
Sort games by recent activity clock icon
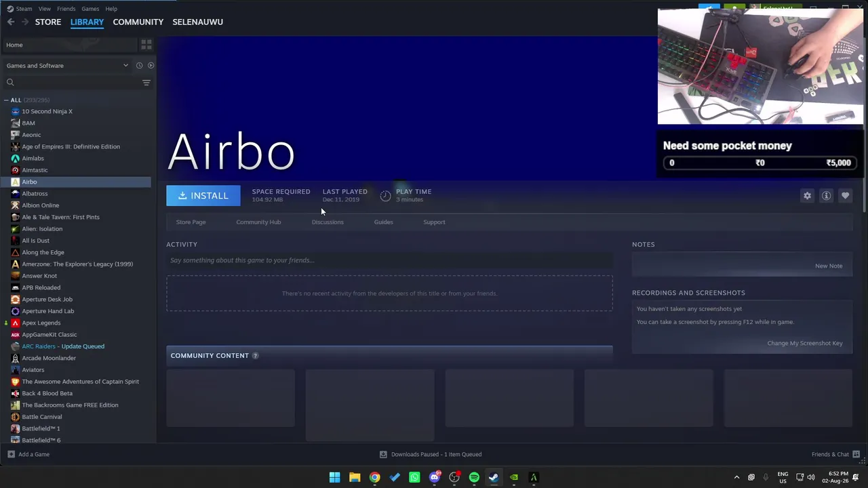pyautogui.click(x=139, y=66)
